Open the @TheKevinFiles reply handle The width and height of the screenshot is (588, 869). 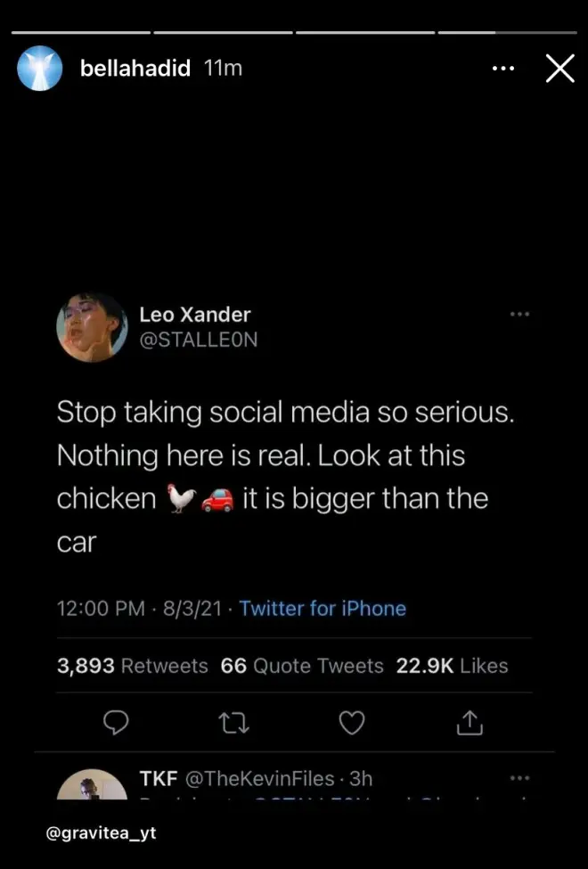pos(259,778)
